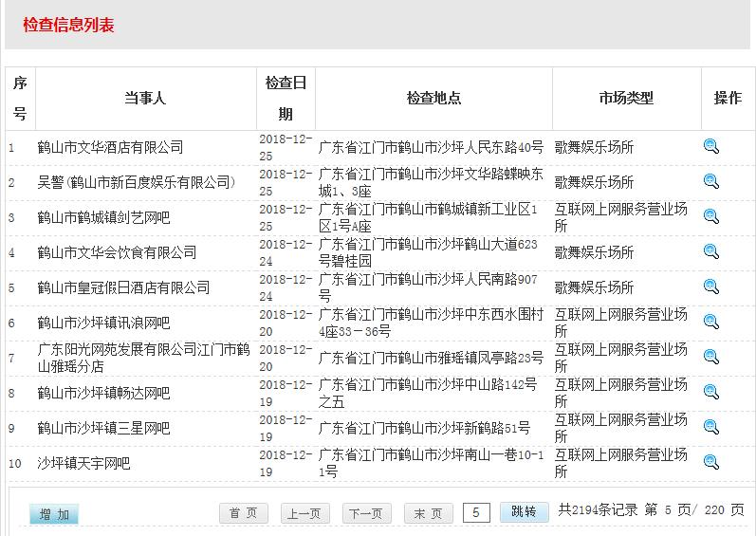Click the 跳转 jump button
This screenshot has height=536, width=756.
(524, 511)
